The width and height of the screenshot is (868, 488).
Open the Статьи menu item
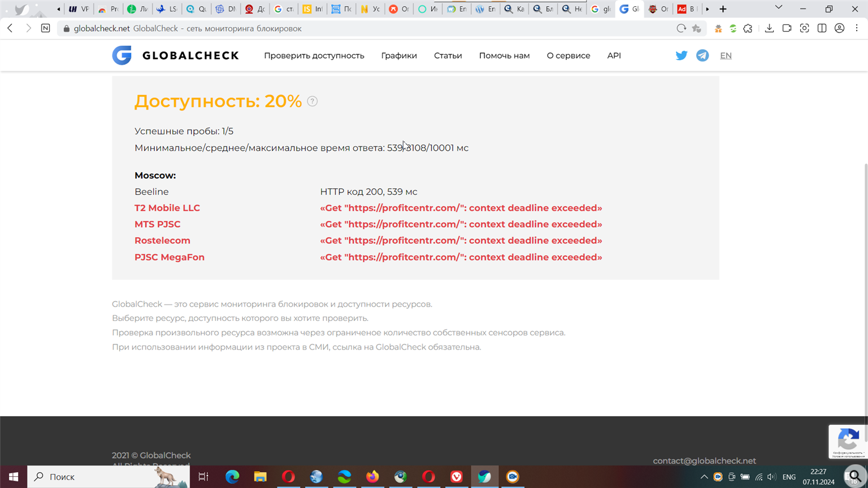click(448, 55)
